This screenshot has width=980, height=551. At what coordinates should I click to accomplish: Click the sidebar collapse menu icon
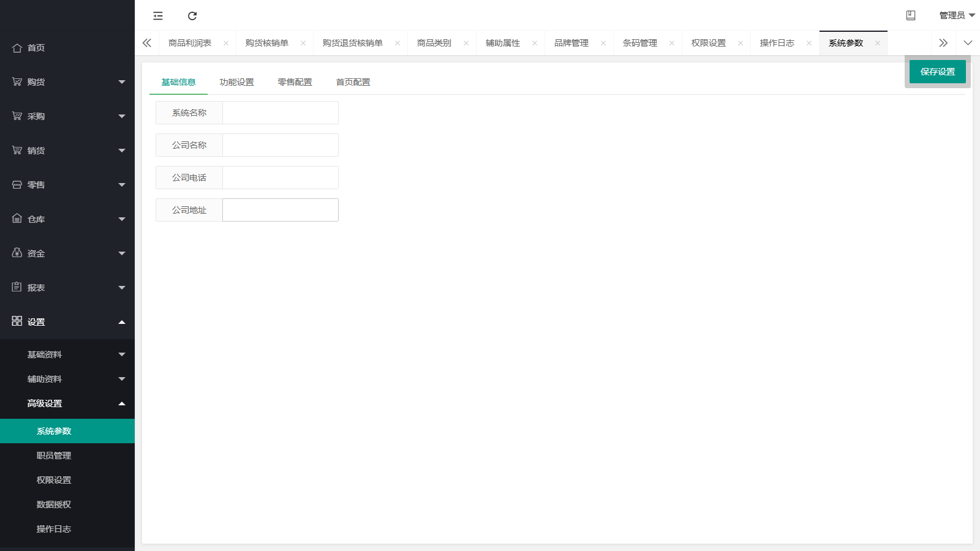click(158, 16)
